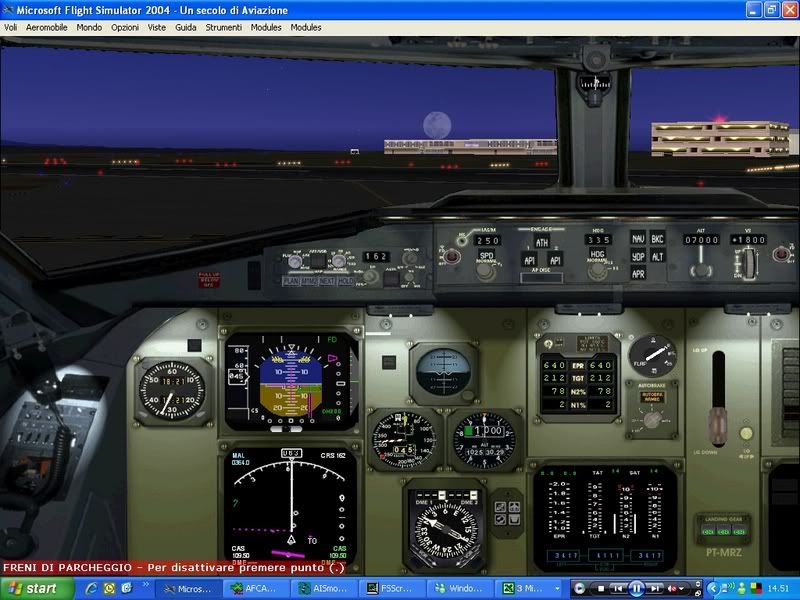800x600 pixels.
Task: Open the Guida menu
Action: [186, 28]
